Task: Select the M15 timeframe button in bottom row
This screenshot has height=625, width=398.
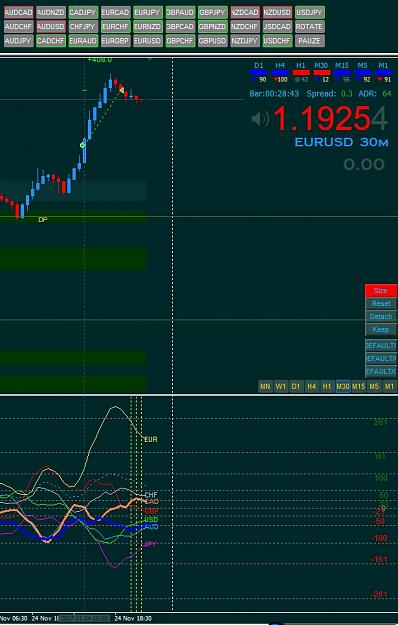Action: (359, 386)
